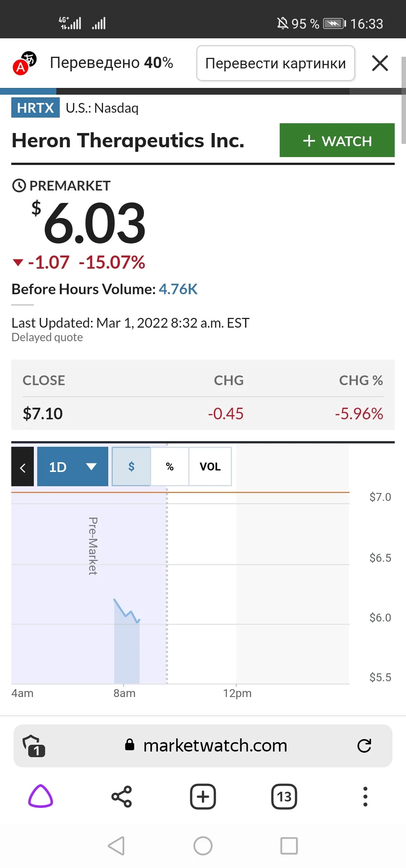Open a new tab with the plus icon
The height and width of the screenshot is (868, 406).
(x=203, y=796)
